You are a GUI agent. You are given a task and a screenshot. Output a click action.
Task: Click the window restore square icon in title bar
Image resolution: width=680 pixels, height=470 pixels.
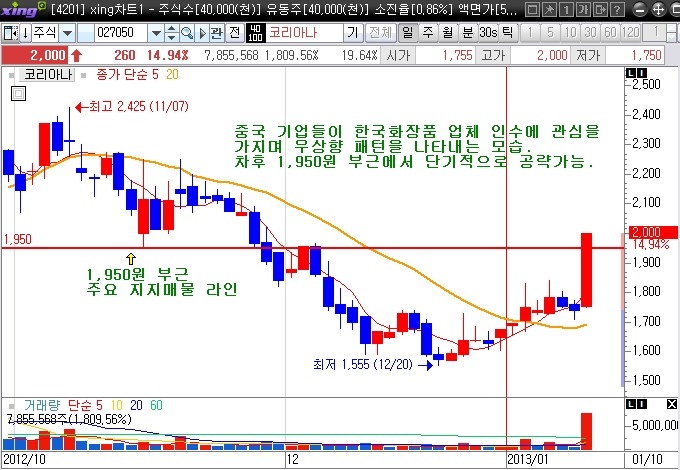533,9
